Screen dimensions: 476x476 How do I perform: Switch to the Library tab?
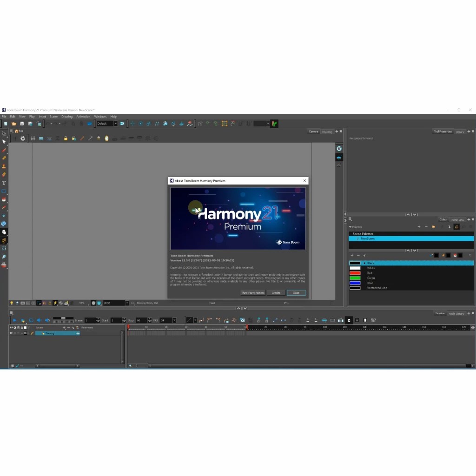460,132
